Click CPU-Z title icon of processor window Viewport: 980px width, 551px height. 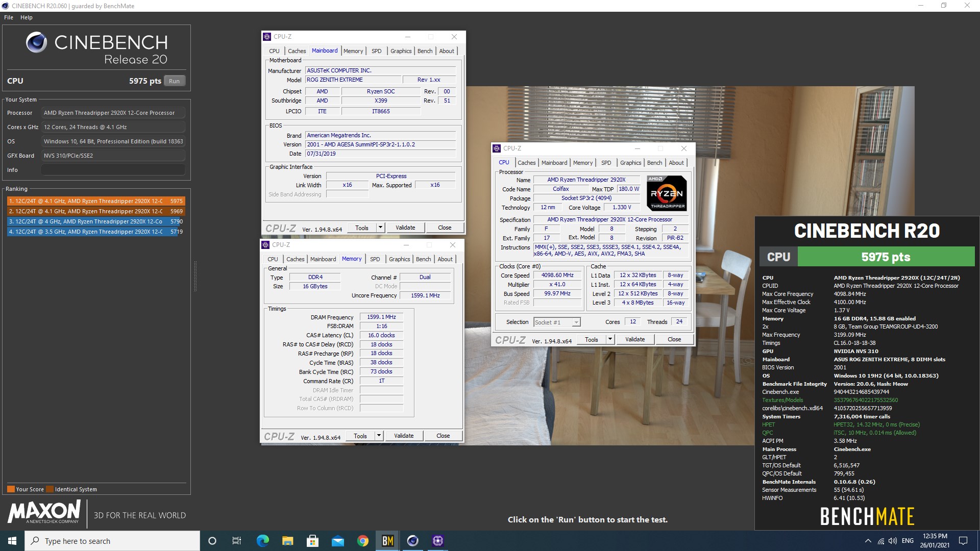coord(497,148)
